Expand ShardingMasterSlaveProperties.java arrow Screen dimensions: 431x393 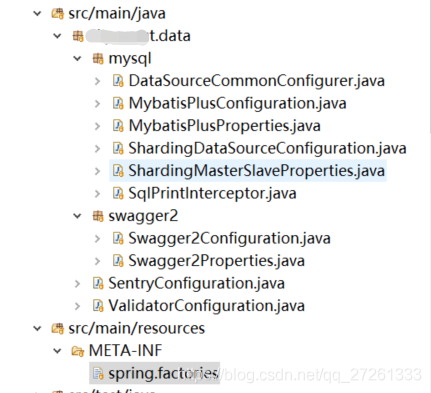(97, 171)
